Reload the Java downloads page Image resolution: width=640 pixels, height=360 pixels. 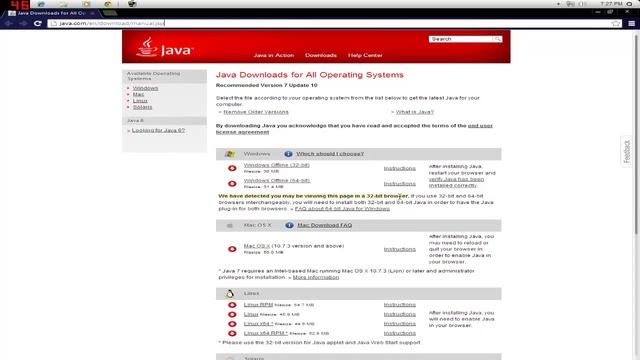click(x=38, y=23)
